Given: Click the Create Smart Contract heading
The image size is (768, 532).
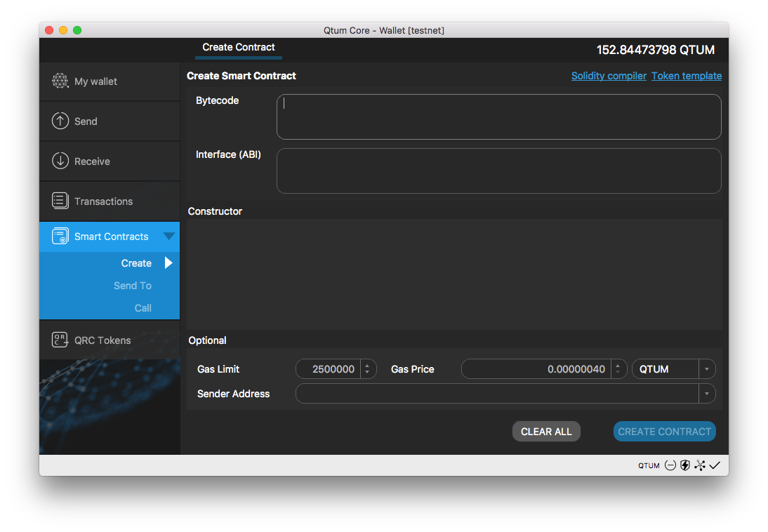Looking at the screenshot, I should pyautogui.click(x=241, y=76).
